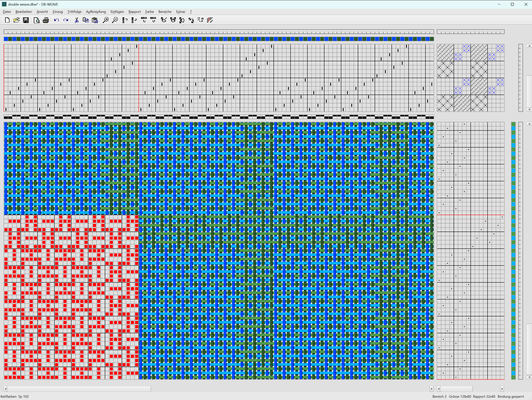This screenshot has width=532, height=400.
Task: Open the Extras menu
Action: pyautogui.click(x=180, y=12)
